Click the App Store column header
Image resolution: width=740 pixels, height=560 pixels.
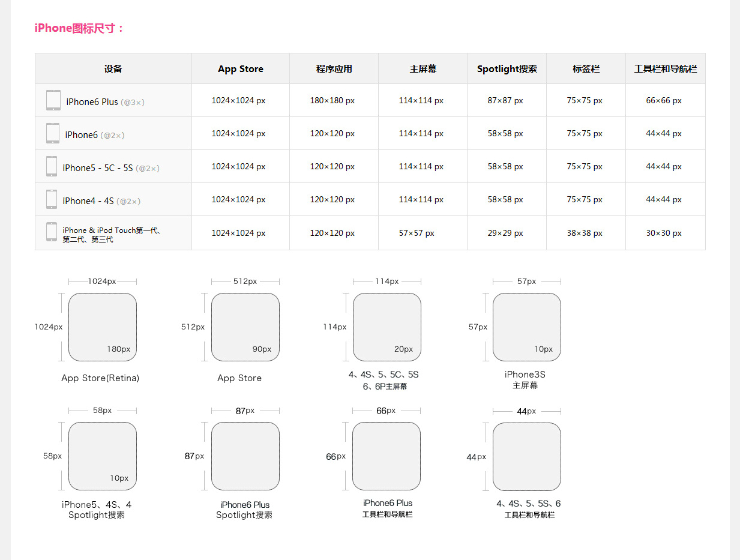click(x=240, y=69)
